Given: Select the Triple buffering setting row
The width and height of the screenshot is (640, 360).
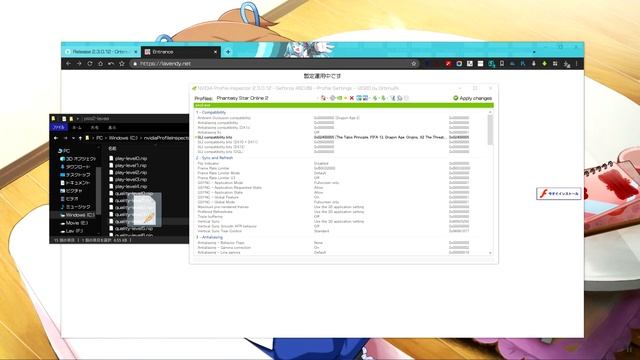Looking at the screenshot, I should 341,216.
